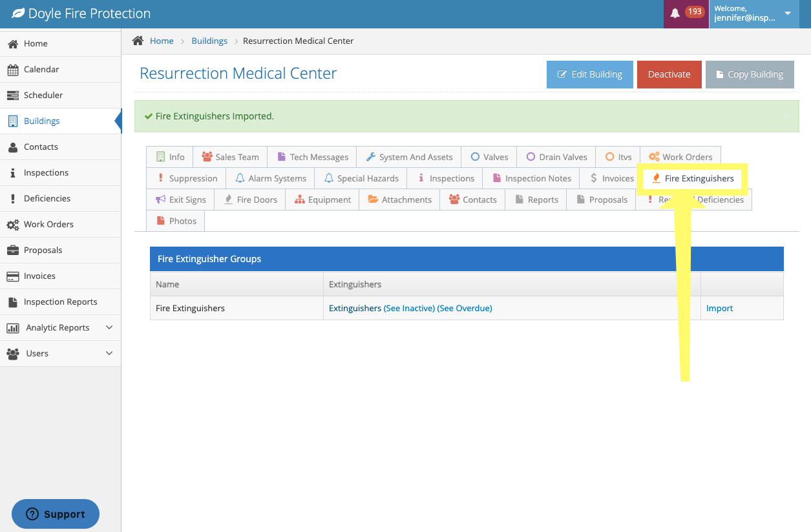Click the See Inactive link
Viewport: 811px width, 532px height.
pyautogui.click(x=409, y=309)
